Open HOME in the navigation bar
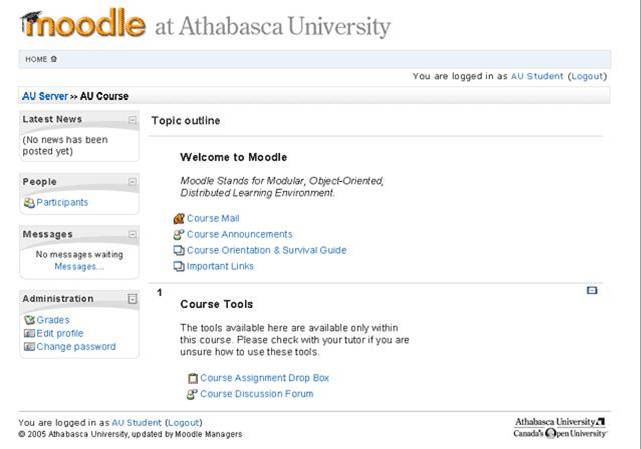This screenshot has width=641, height=449. (36, 59)
